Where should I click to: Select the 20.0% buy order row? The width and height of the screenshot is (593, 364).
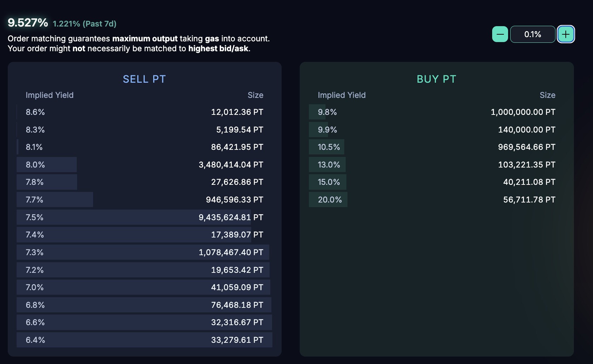pos(436,200)
